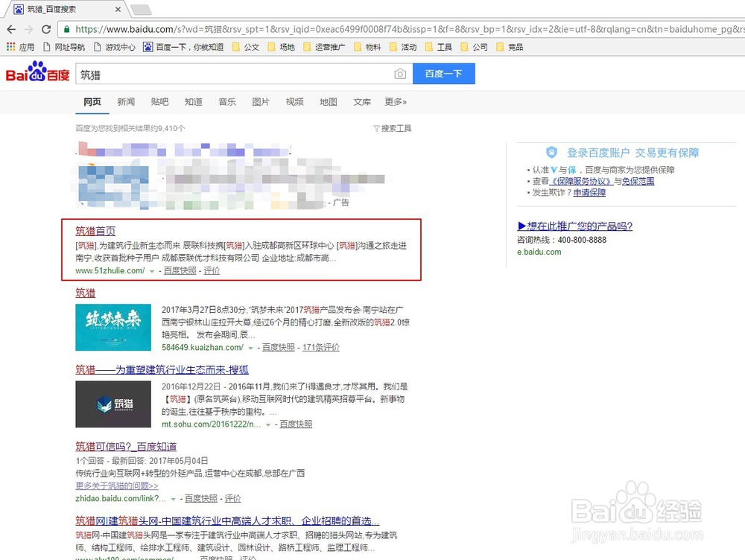This screenshot has width=745, height=560.
Task: Click the browser back arrow
Action: pos(11,30)
